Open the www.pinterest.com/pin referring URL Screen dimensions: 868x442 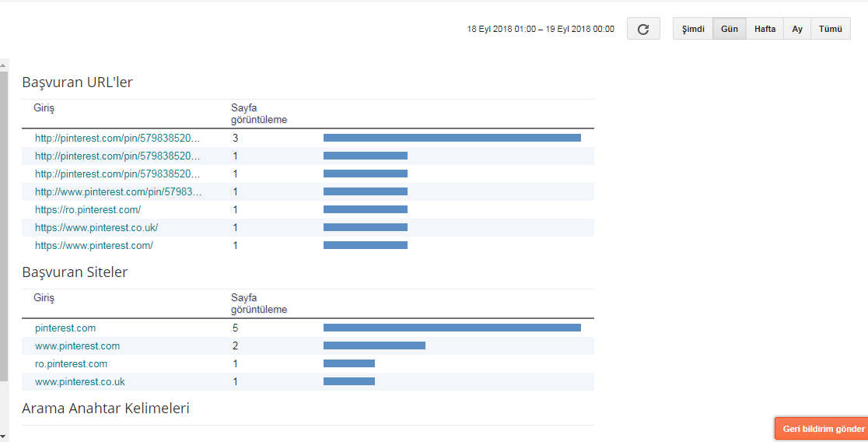[x=118, y=191]
